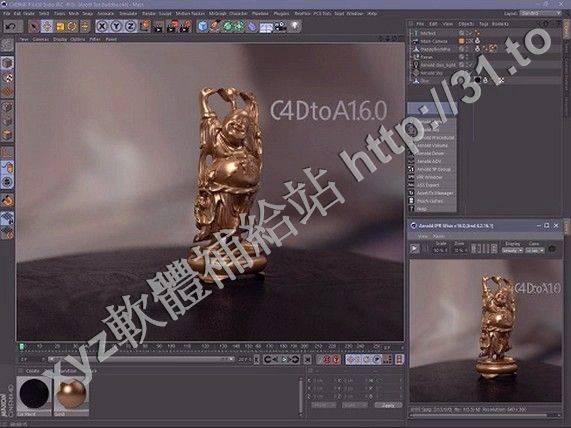571x428 pixels.
Task: Click the Coordinate System icon beside Z
Action: coord(145,27)
